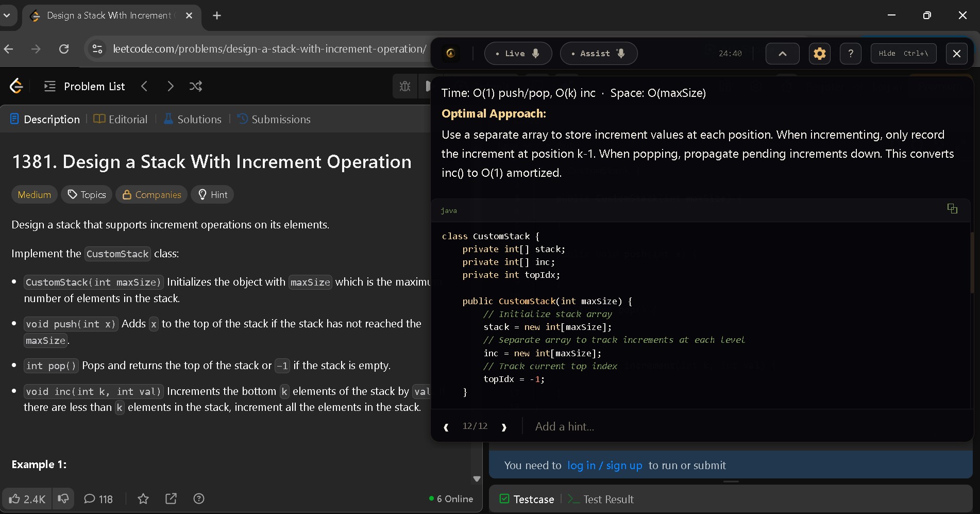Click the browser back arrow
This screenshot has height=514, width=980.
(9, 49)
